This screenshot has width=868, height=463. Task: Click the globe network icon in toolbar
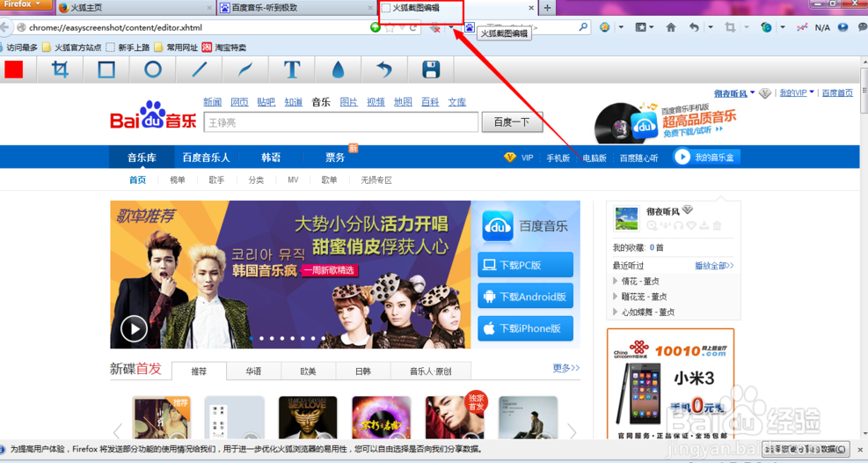tap(766, 27)
